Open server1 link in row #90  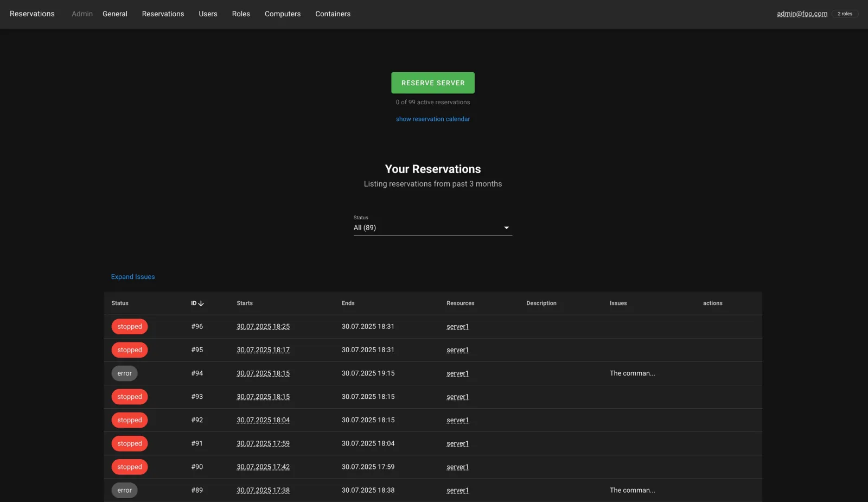coord(458,467)
